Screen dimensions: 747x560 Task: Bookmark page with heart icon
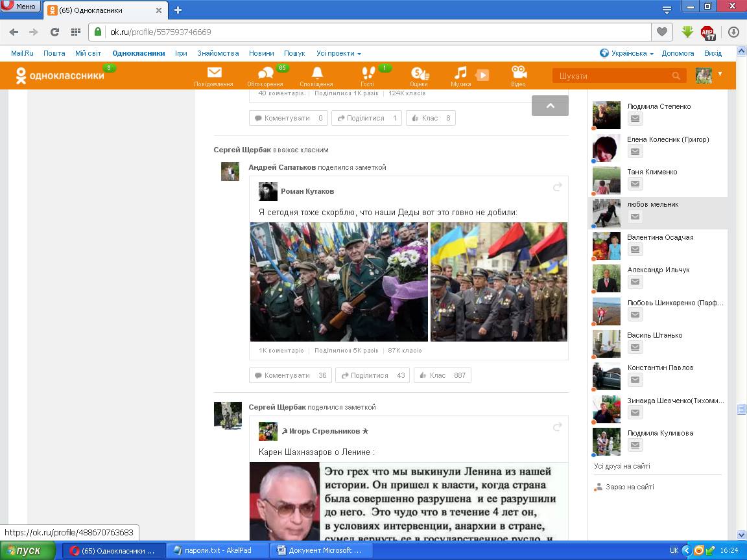click(x=661, y=32)
